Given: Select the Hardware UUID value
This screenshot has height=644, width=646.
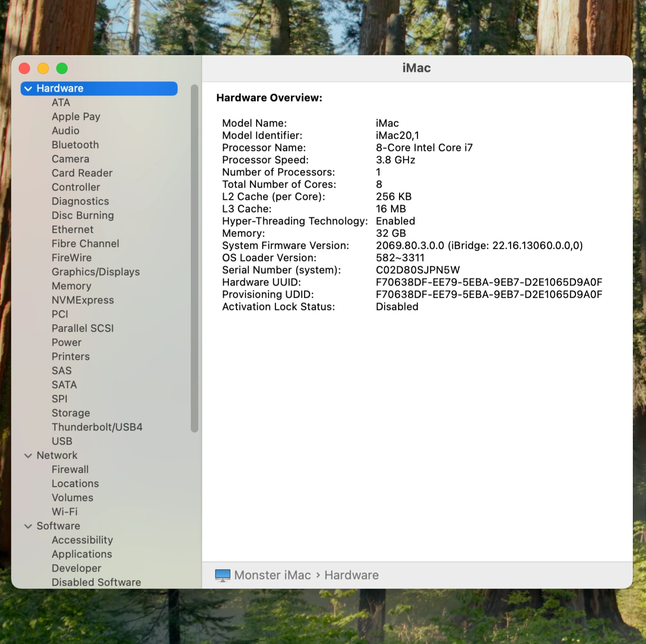Looking at the screenshot, I should click(488, 282).
